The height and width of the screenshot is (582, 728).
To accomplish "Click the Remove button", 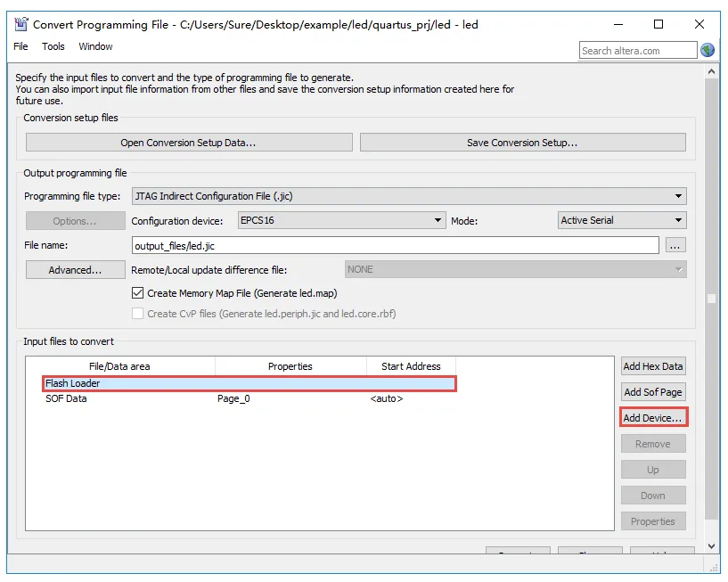I will (653, 444).
